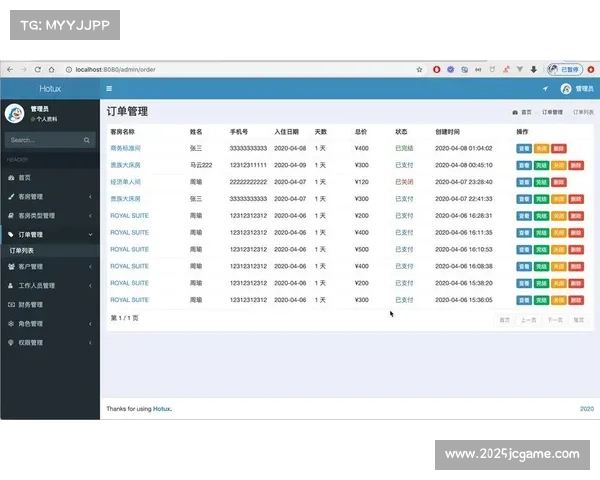
Task: Click the browser back arrow
Action: [x=11, y=69]
